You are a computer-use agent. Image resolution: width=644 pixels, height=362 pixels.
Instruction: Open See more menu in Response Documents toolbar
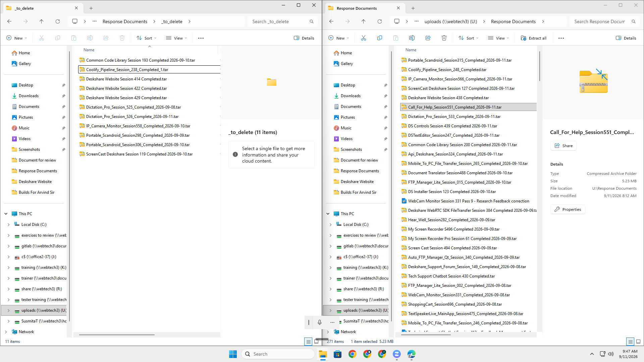tap(561, 38)
